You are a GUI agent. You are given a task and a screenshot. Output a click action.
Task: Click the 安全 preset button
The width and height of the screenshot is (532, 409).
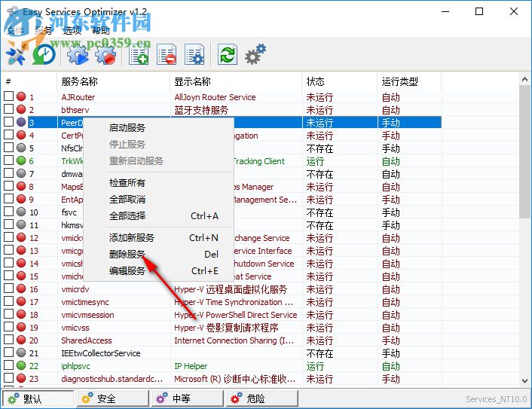[x=113, y=398]
